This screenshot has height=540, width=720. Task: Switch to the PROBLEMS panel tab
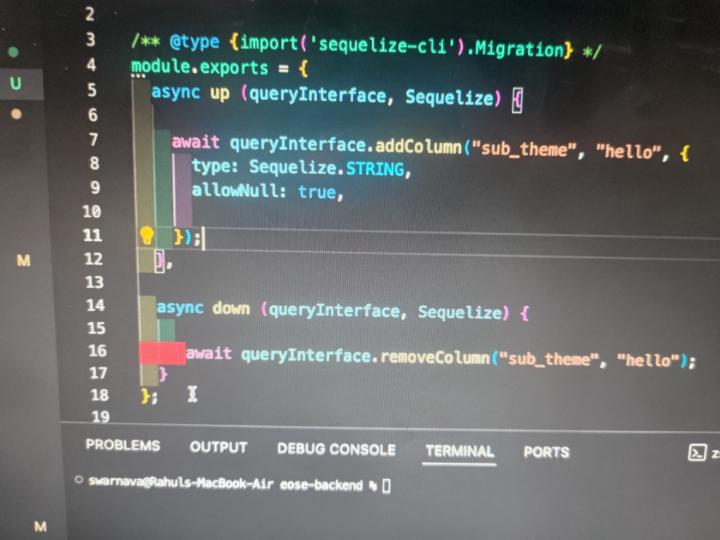123,445
